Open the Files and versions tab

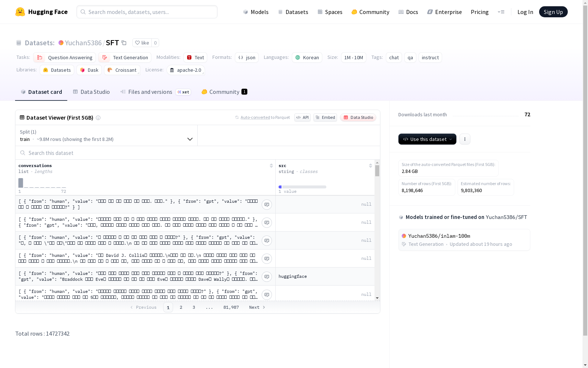pos(155,92)
